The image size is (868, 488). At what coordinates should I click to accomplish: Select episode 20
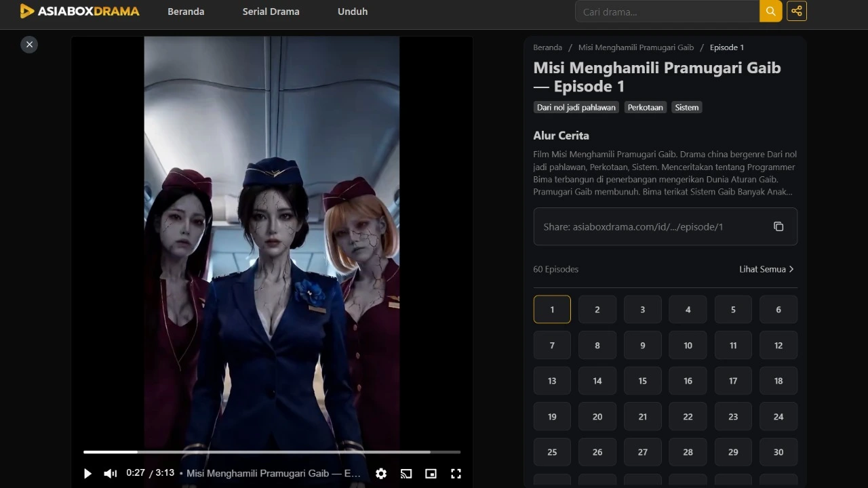597,417
